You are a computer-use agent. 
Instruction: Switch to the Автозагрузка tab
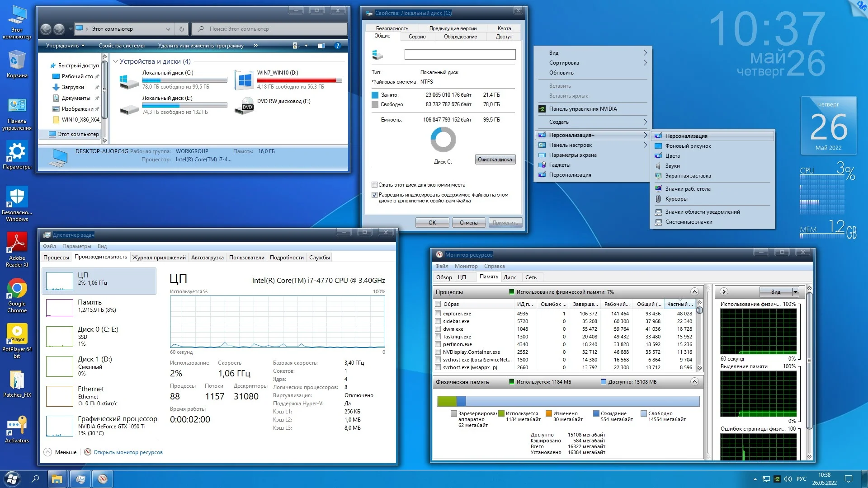(207, 258)
